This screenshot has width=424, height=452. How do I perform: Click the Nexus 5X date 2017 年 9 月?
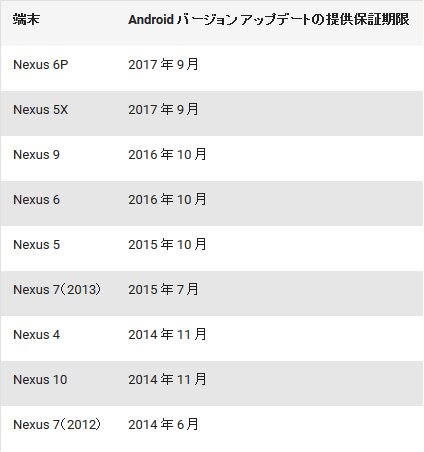pos(163,109)
